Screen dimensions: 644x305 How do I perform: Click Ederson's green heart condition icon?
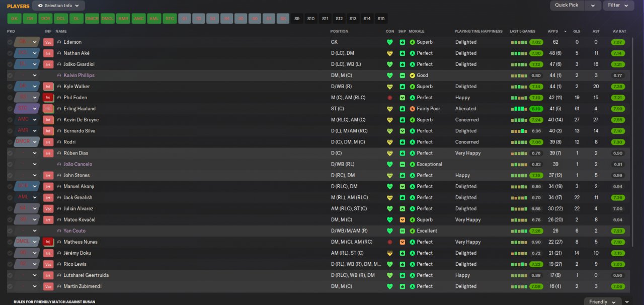[x=389, y=42]
